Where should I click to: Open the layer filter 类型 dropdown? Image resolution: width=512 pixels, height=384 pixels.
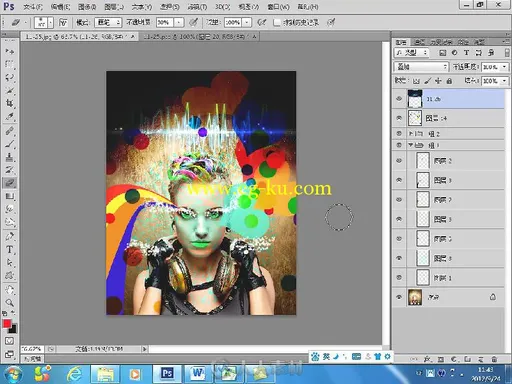coord(412,52)
